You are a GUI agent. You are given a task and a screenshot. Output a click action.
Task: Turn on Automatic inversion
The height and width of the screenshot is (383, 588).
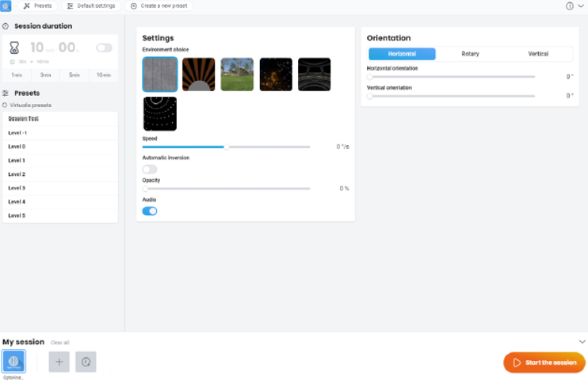[x=150, y=169]
